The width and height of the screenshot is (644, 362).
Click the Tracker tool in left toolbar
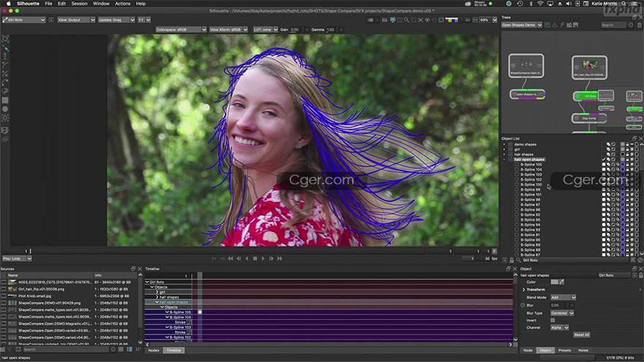click(x=5, y=118)
